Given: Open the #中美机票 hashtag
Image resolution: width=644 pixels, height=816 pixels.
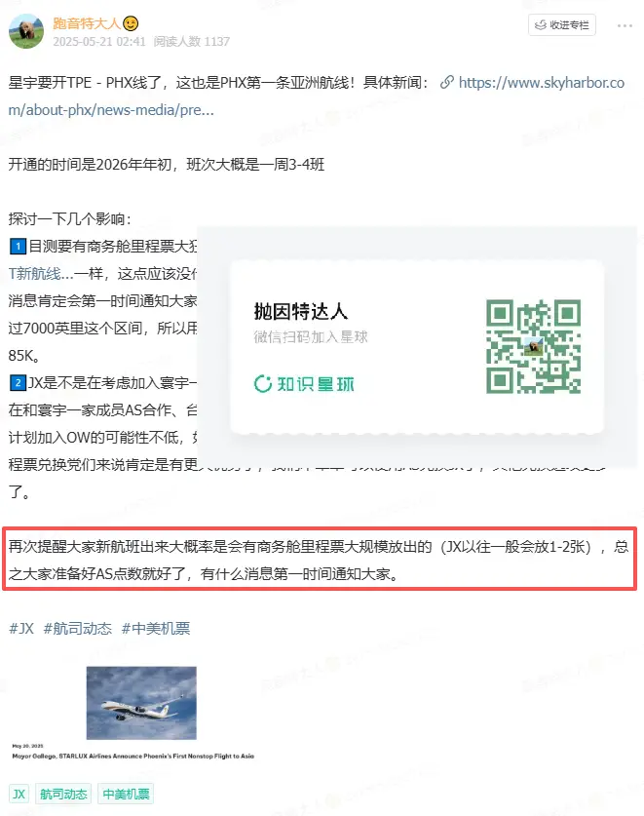Looking at the screenshot, I should click(x=156, y=629).
